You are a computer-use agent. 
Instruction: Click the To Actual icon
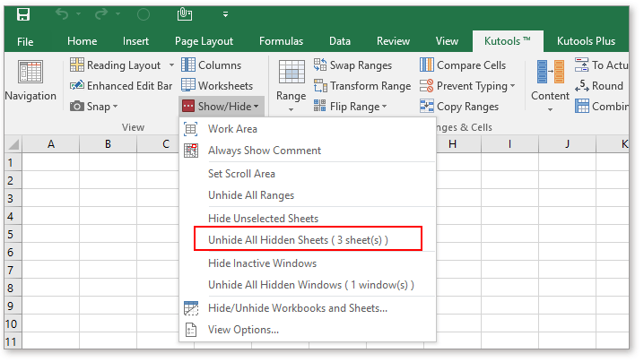click(581, 65)
